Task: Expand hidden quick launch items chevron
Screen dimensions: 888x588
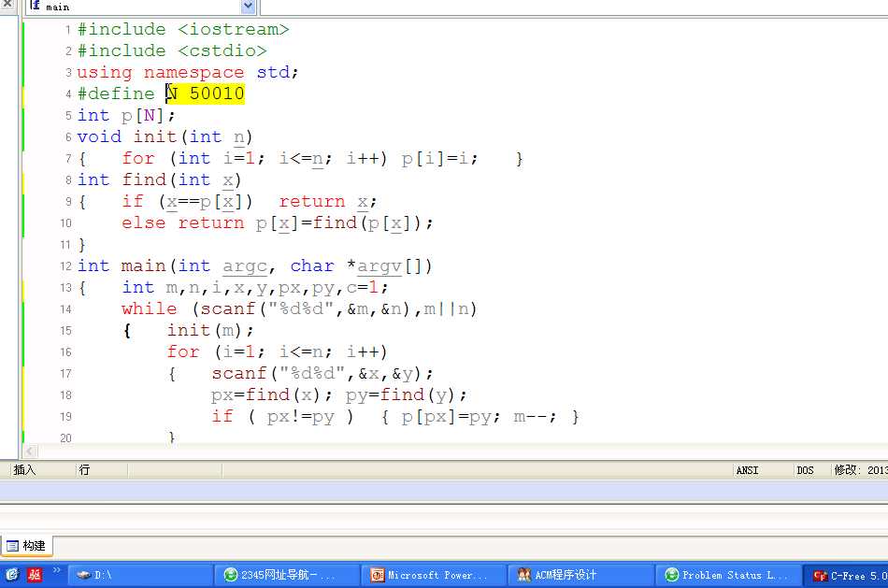Action: (x=57, y=570)
